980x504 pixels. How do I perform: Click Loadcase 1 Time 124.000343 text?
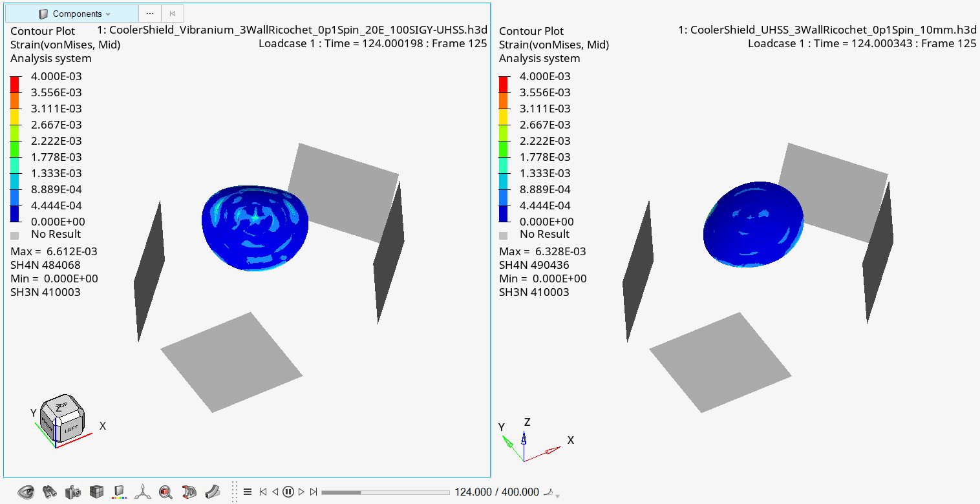coord(862,43)
